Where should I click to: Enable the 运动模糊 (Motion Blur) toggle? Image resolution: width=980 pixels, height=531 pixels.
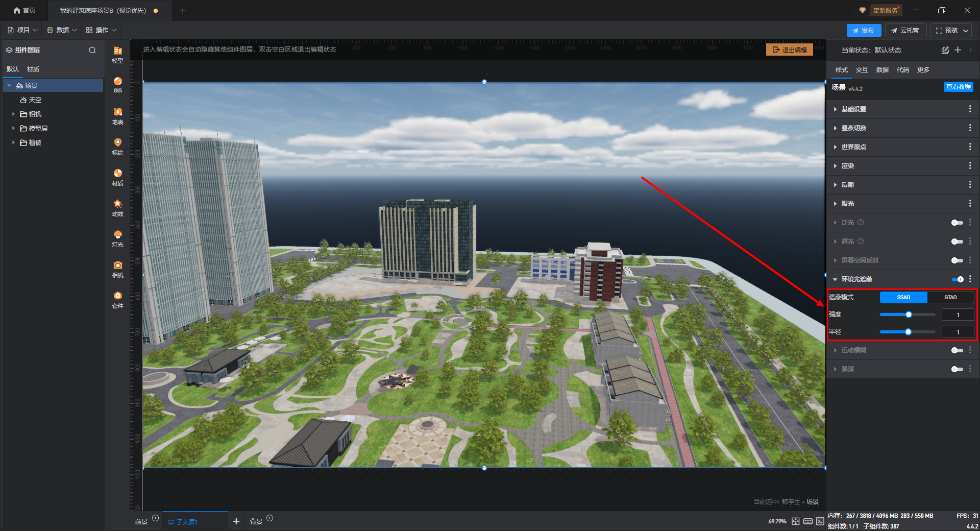pos(957,350)
